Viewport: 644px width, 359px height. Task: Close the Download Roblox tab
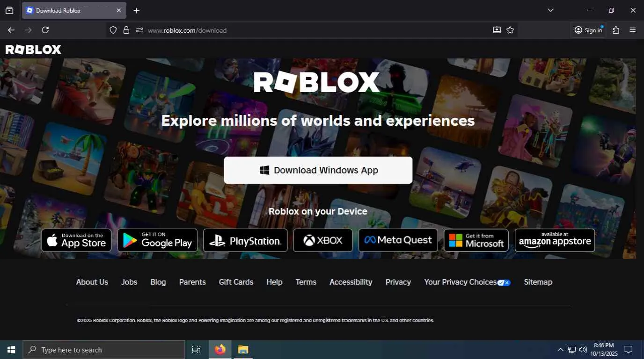point(118,10)
